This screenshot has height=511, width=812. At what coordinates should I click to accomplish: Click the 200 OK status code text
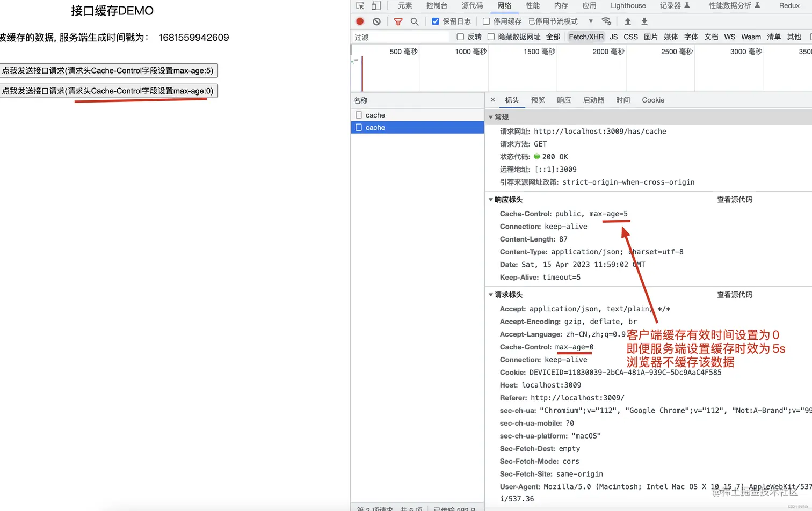(555, 157)
